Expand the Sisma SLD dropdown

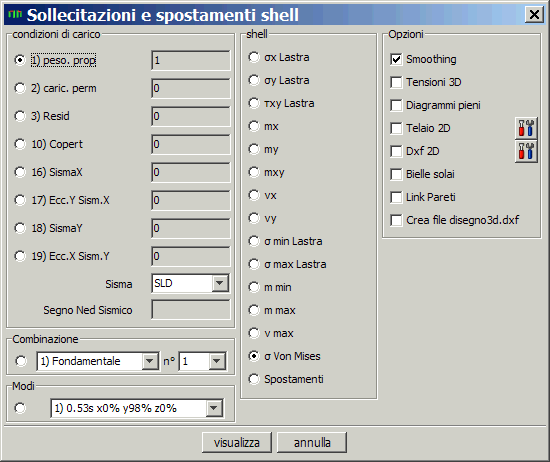click(x=220, y=283)
